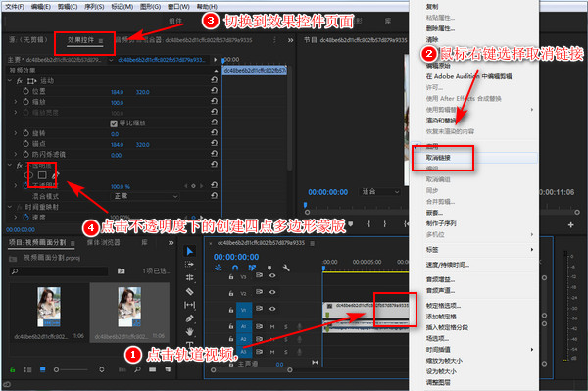Viewport: 588px width, 391px height.
Task: Open the blend mode dropdown showing 正常
Action: pyautogui.click(x=145, y=196)
